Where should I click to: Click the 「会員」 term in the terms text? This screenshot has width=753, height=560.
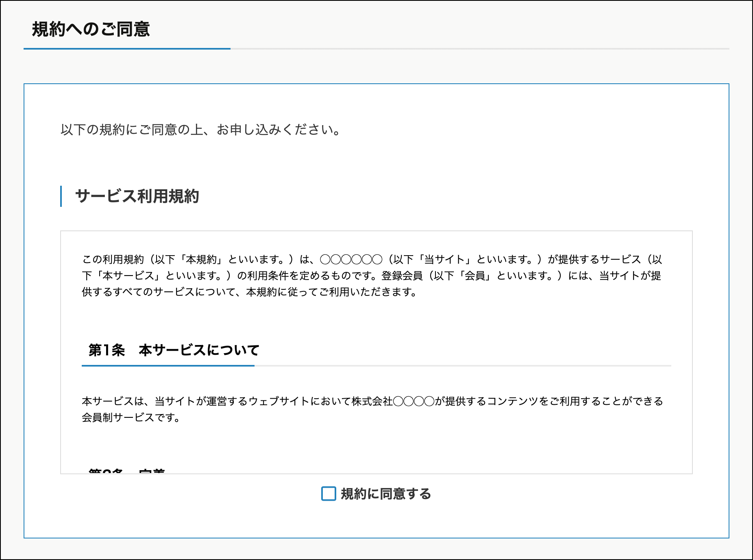point(475,276)
